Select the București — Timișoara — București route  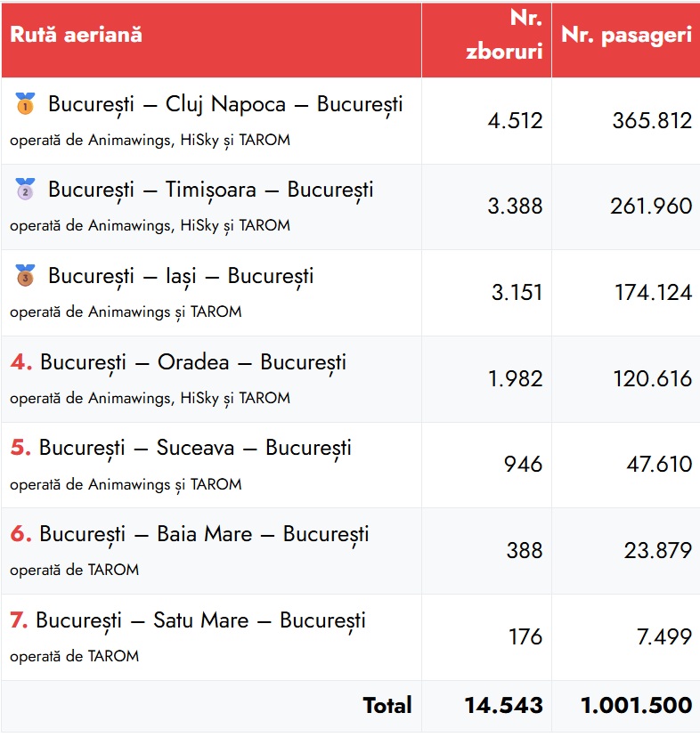click(x=210, y=190)
